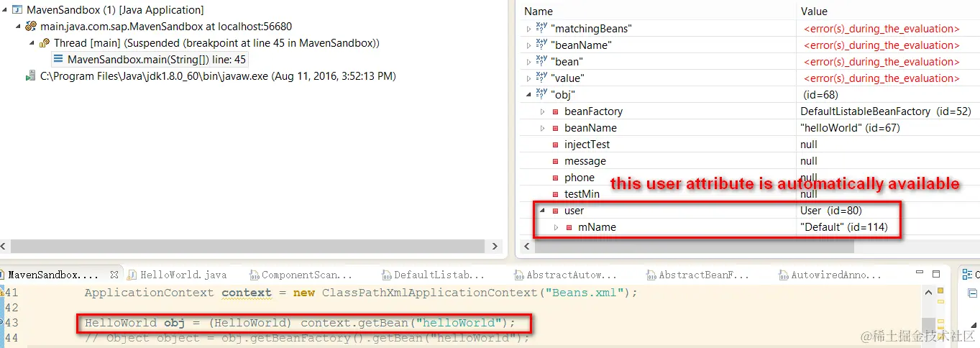The width and height of the screenshot is (980, 348).
Task: Click the watch expression icon of "matchingBeans"
Action: [x=541, y=29]
